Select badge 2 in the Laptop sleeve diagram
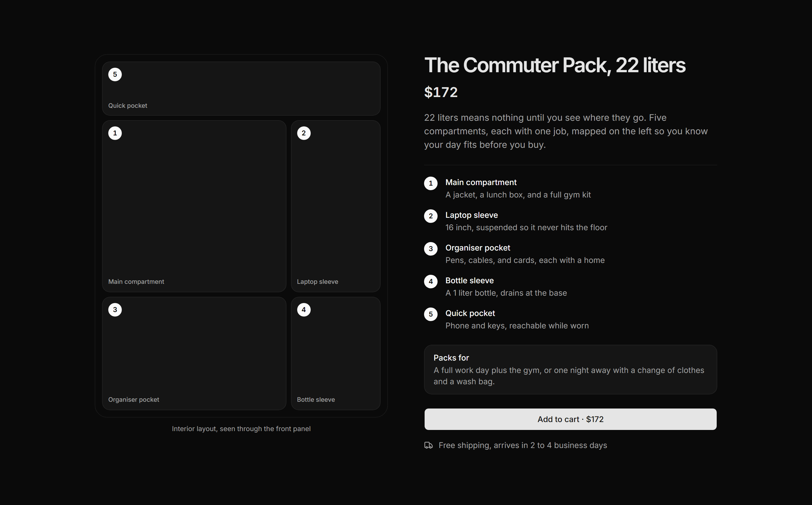Screen dimensions: 812x505 (304, 133)
